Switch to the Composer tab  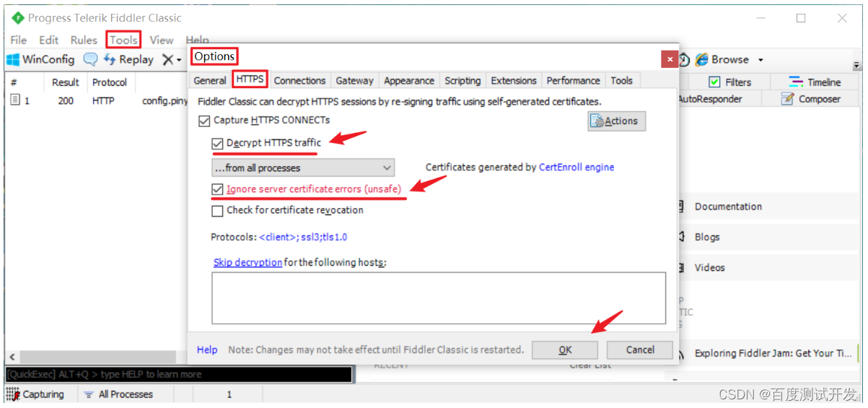tap(811, 99)
